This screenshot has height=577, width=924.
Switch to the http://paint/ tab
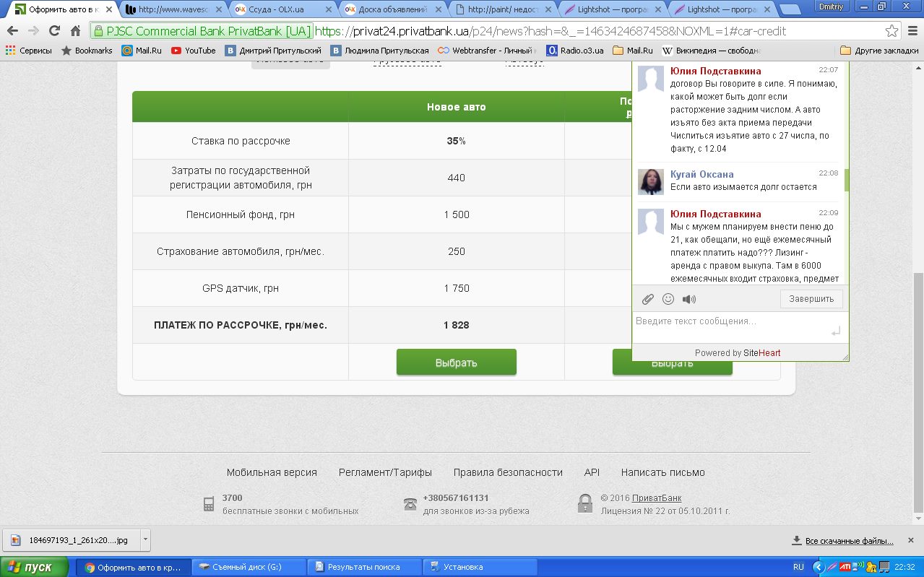coord(501,9)
